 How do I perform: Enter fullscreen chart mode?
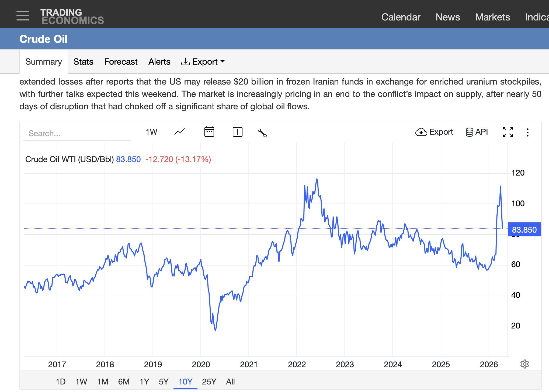coord(508,132)
